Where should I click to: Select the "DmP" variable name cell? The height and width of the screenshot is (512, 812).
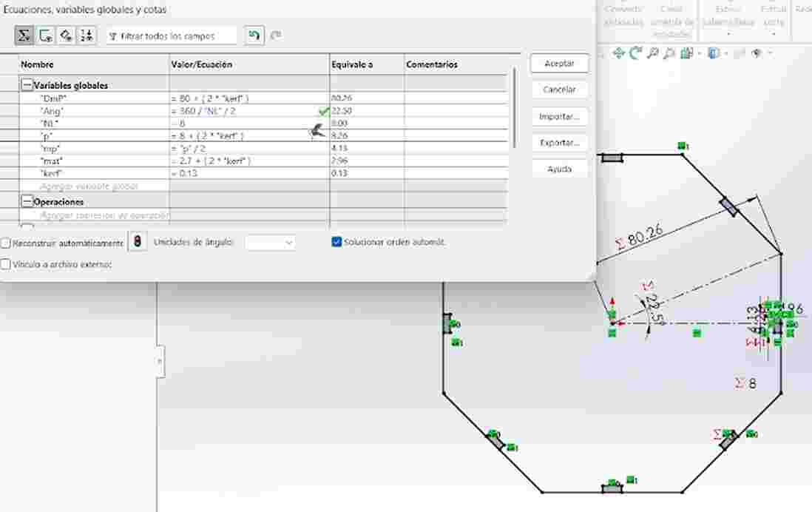[94, 98]
